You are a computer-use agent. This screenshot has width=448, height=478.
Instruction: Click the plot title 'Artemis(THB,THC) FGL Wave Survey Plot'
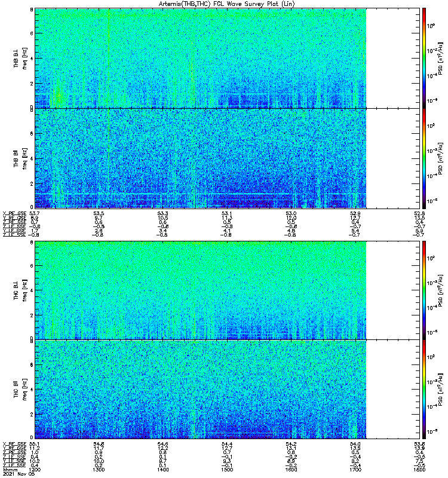tap(218, 4)
